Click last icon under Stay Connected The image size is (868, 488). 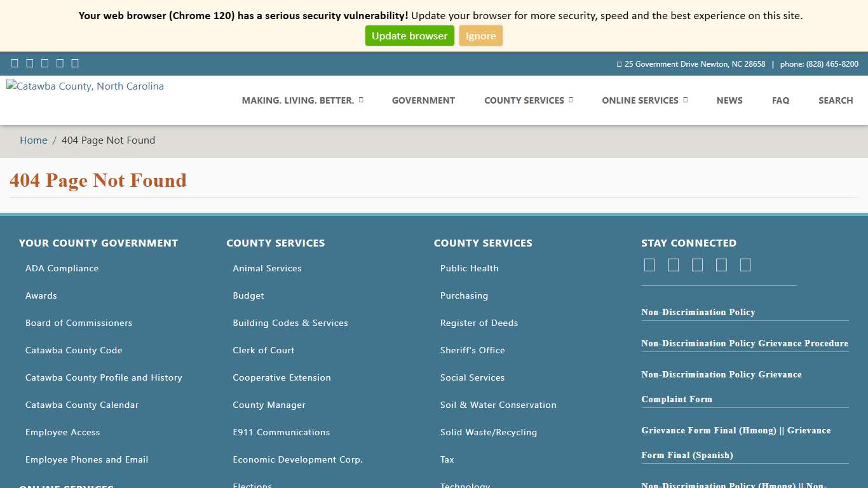point(745,265)
